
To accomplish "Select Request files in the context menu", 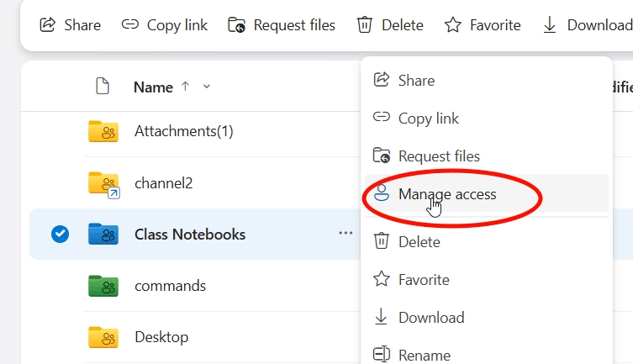I will coord(439,156).
